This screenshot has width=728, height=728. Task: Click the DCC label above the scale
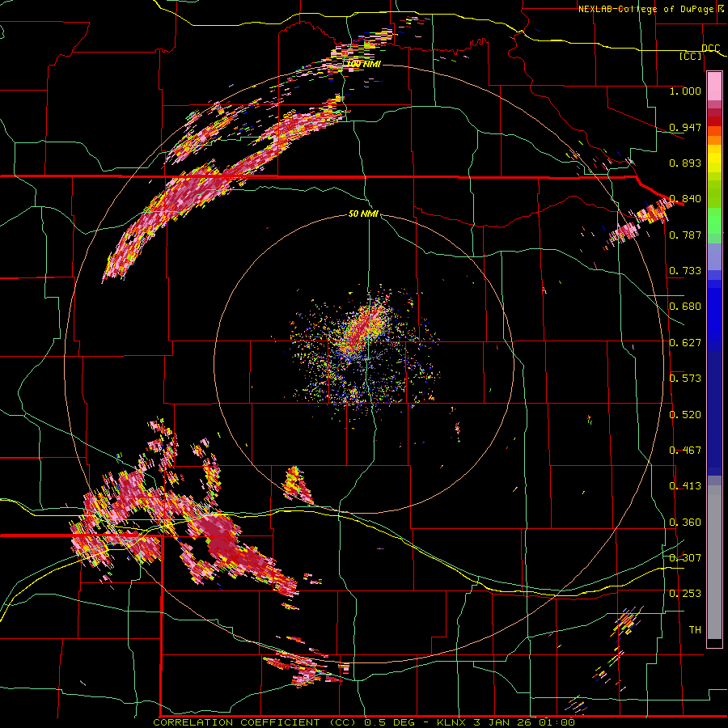[x=710, y=49]
